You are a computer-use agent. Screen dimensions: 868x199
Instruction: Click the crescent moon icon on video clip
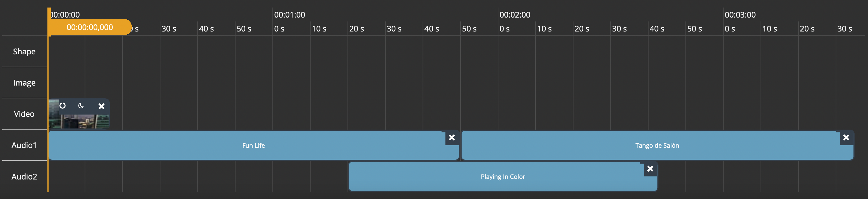tap(81, 106)
